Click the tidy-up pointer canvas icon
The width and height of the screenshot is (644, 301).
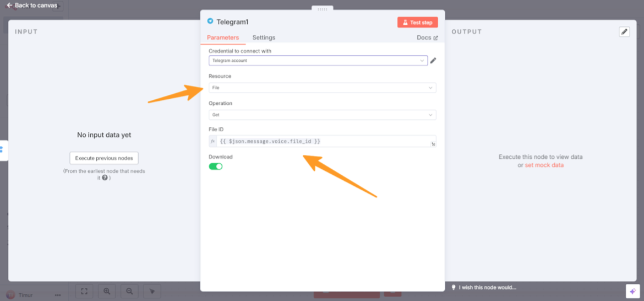point(152,291)
